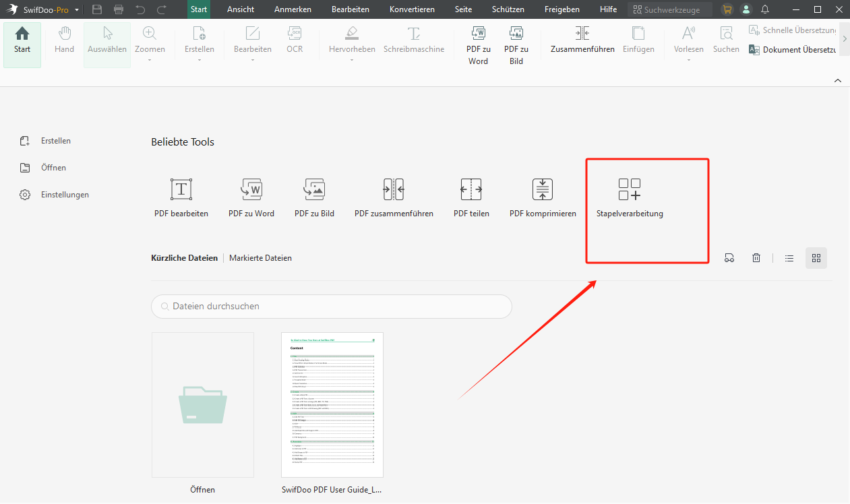Delete recent files with trash icon
The width and height of the screenshot is (850, 504).
[757, 258]
